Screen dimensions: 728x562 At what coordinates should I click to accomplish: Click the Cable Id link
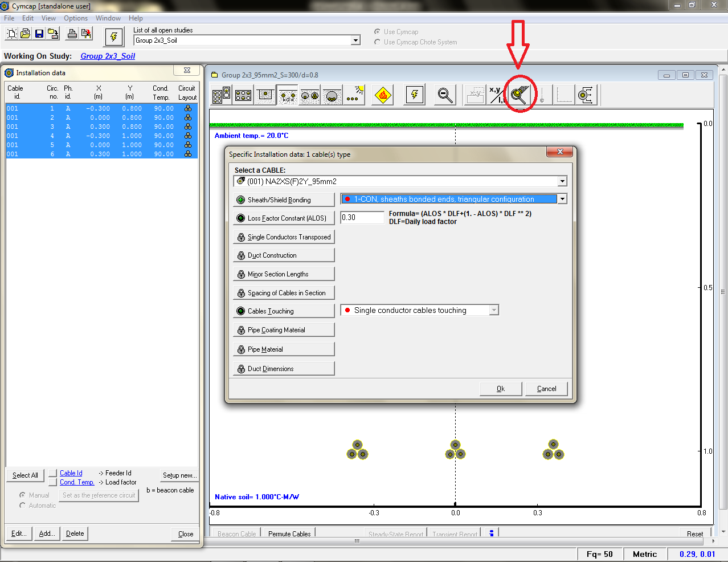[71, 473]
